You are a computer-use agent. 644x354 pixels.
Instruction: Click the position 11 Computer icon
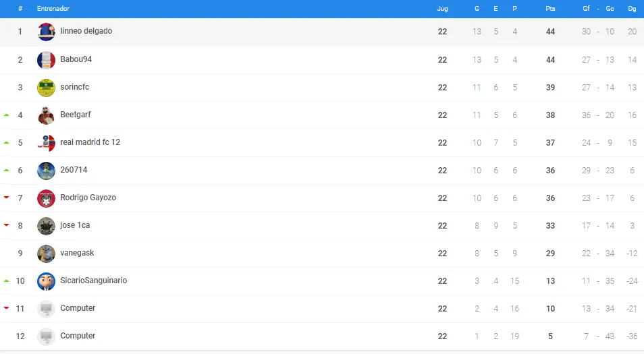[x=46, y=309]
